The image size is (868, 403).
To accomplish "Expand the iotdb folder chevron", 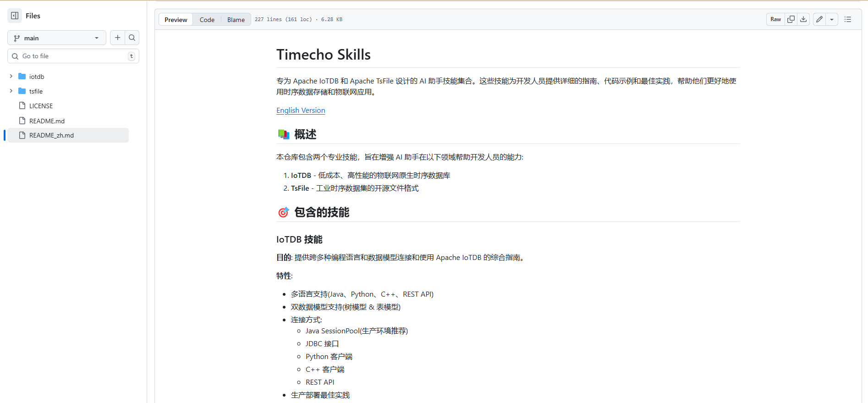I will point(11,76).
